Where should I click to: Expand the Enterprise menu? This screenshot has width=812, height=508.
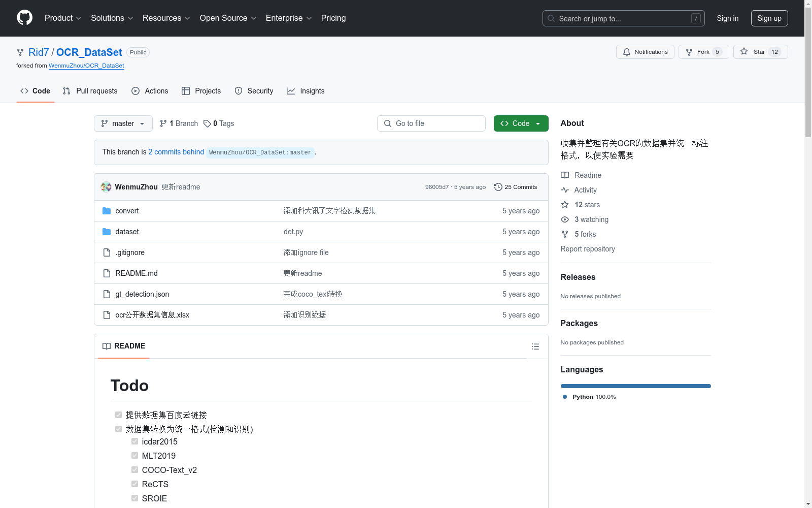click(289, 18)
